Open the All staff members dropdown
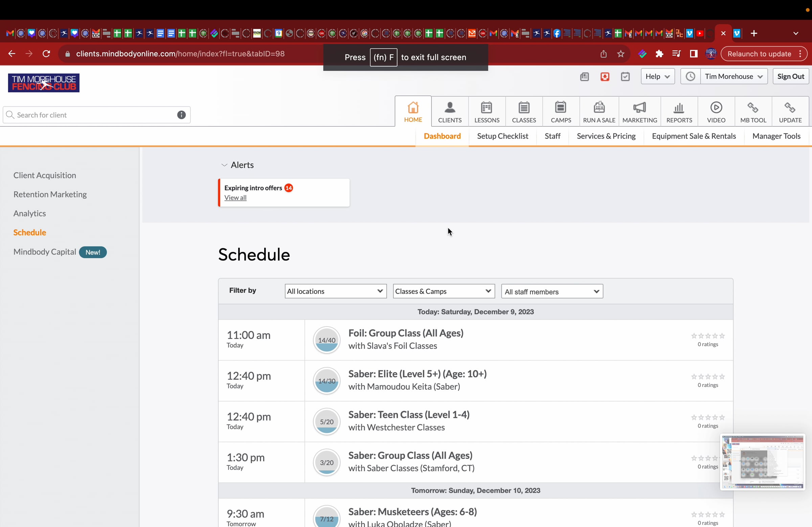 click(552, 291)
